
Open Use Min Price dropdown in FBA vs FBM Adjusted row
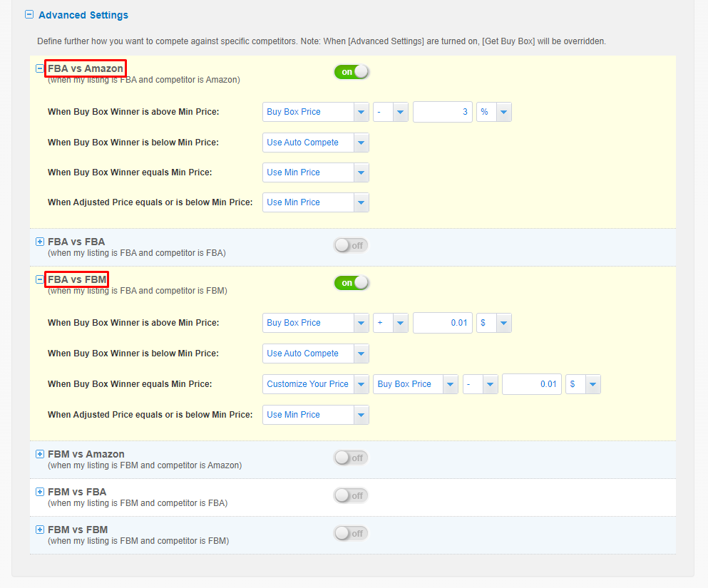coord(316,416)
